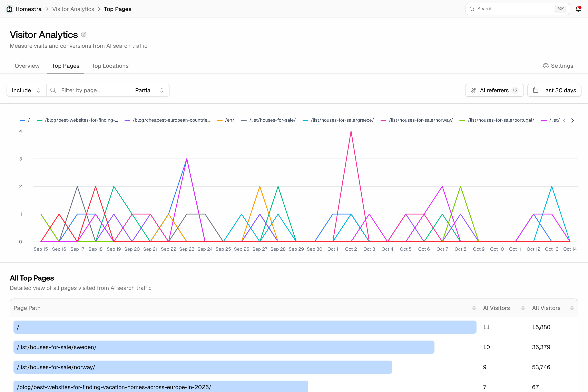Viewport: 588px width, 392px height.
Task: Click the magnifier icon in page filter
Action: (53, 90)
